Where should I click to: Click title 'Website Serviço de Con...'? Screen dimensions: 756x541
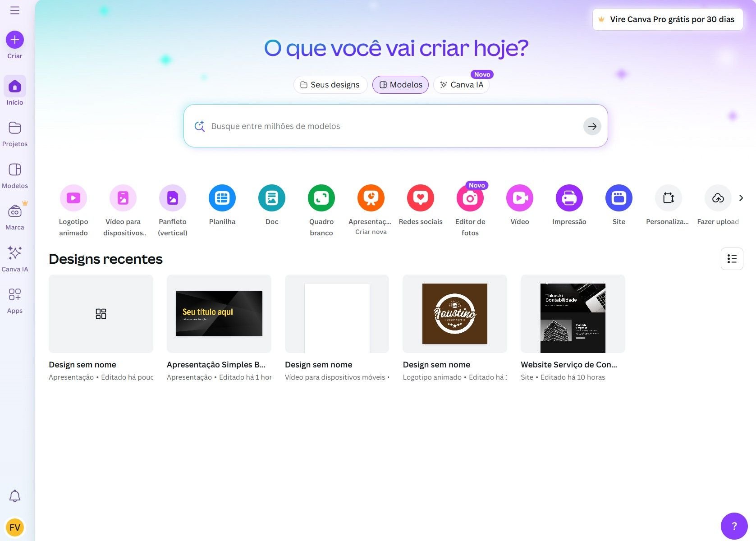click(x=569, y=365)
